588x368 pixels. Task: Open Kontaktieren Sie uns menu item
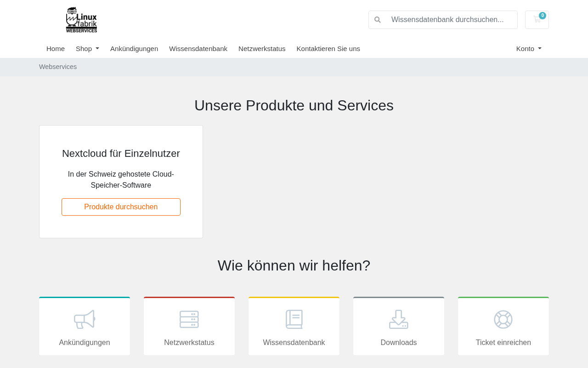(x=328, y=49)
